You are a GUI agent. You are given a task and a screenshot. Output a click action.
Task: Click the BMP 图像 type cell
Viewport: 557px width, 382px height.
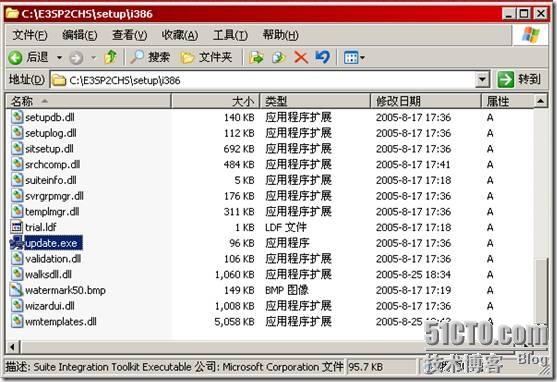287,290
